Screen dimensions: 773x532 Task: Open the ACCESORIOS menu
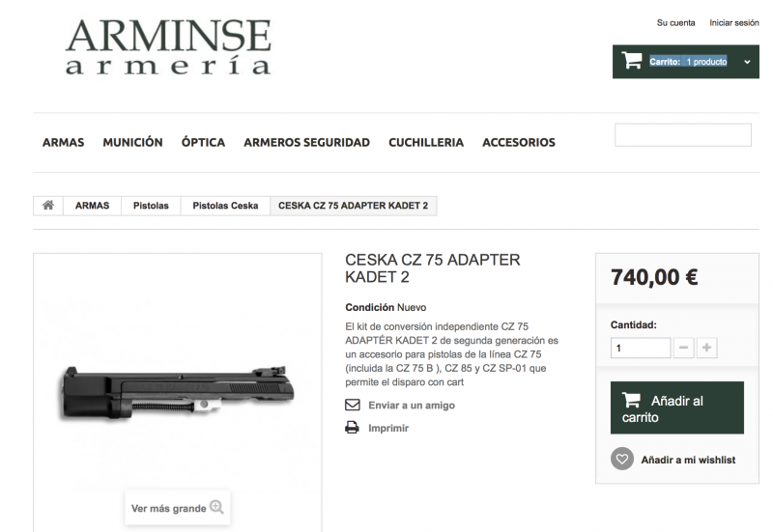519,142
